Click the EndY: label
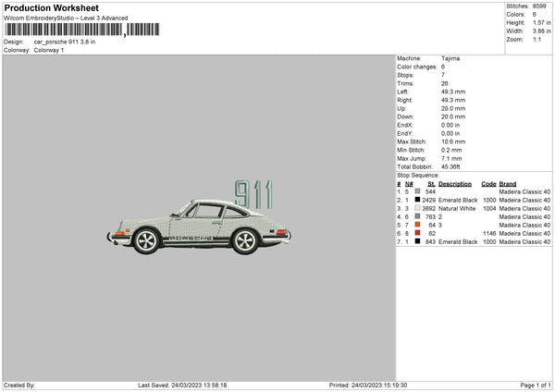Screen dimensions: 555x392 click(x=405, y=133)
